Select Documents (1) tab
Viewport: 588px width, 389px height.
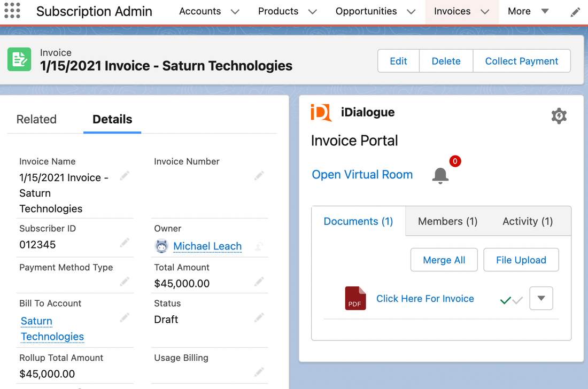358,221
